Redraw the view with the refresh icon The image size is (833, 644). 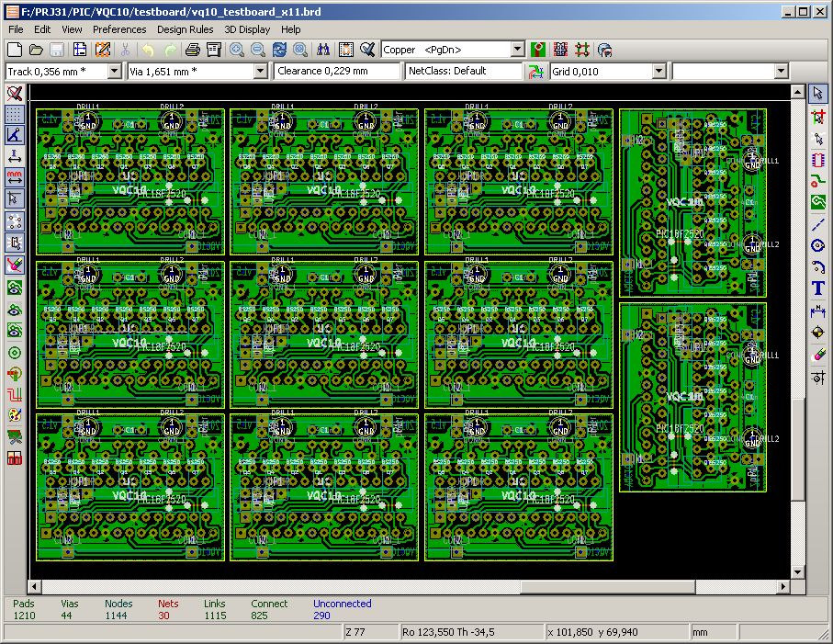pyautogui.click(x=279, y=50)
